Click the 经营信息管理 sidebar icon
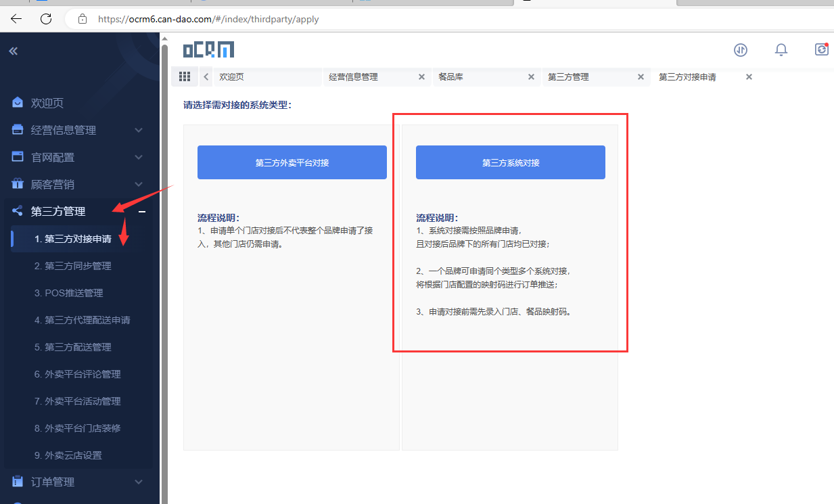This screenshot has width=834, height=504. coord(18,130)
